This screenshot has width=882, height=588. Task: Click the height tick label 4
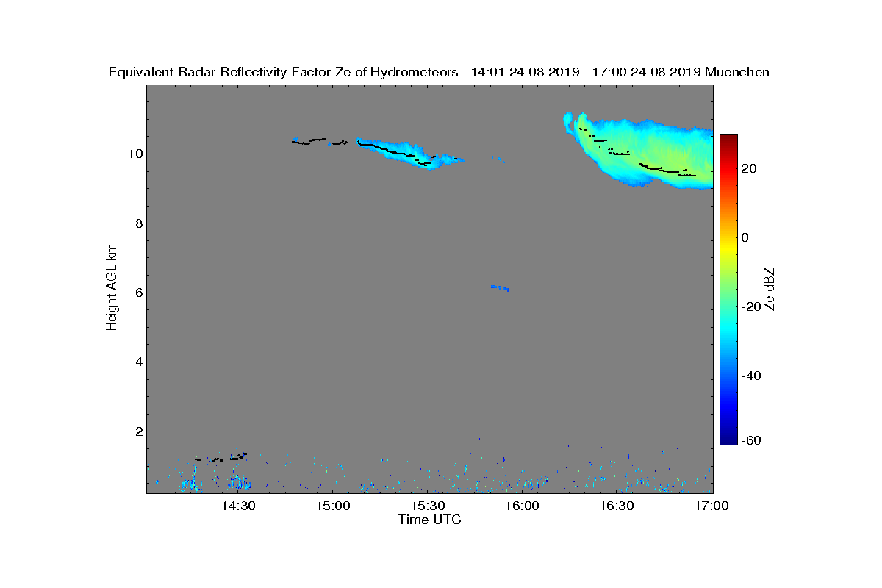pos(137,362)
